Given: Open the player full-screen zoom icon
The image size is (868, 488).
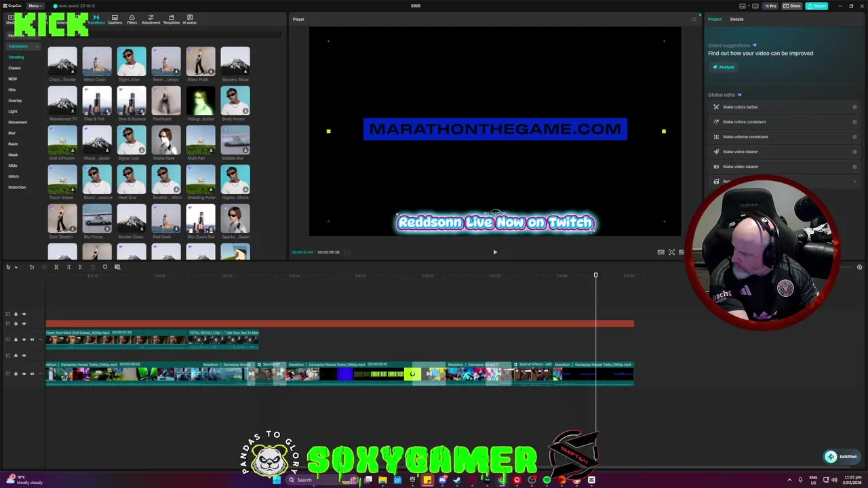Looking at the screenshot, I should click(x=671, y=252).
